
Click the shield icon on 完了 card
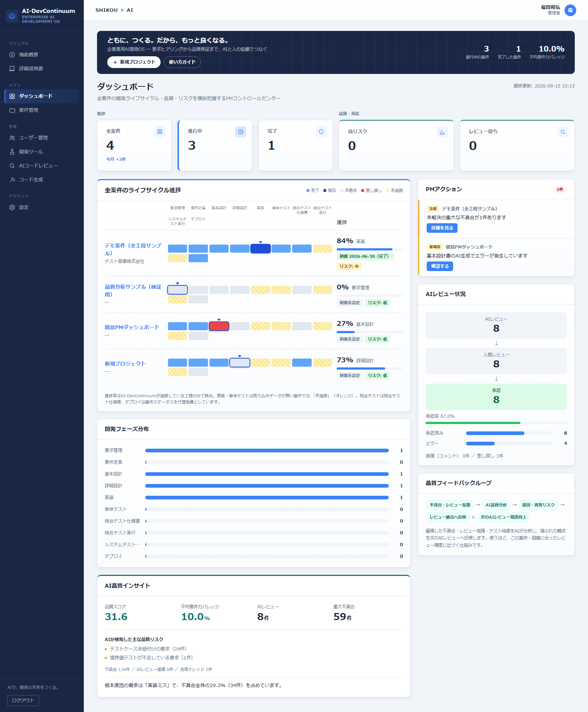[x=321, y=132]
